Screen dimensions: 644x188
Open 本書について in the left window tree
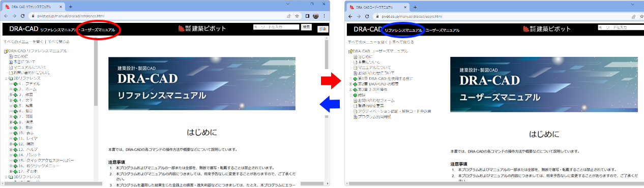[x=24, y=62]
